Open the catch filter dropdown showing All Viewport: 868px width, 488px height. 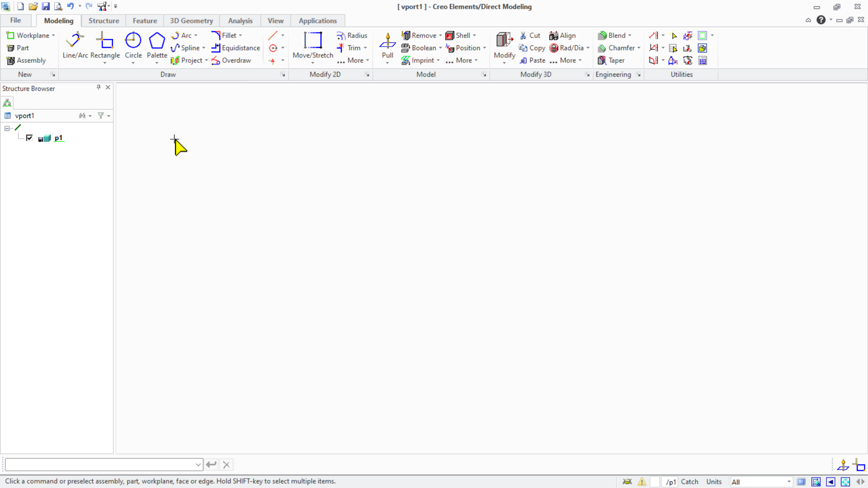pyautogui.click(x=761, y=482)
